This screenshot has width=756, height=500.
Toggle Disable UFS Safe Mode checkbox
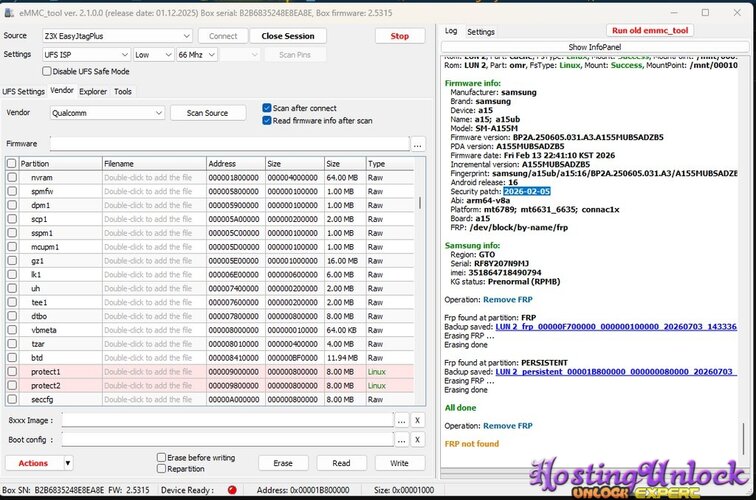pos(47,71)
